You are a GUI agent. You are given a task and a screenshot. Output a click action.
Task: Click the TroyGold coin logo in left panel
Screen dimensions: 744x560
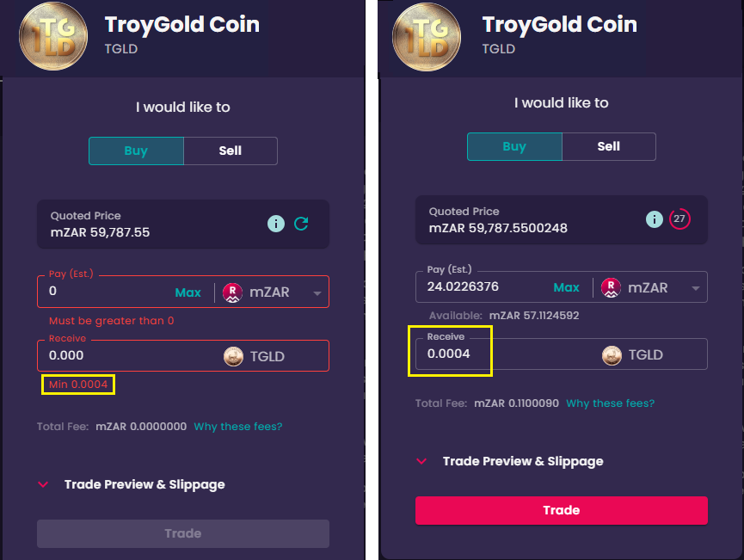coord(53,36)
